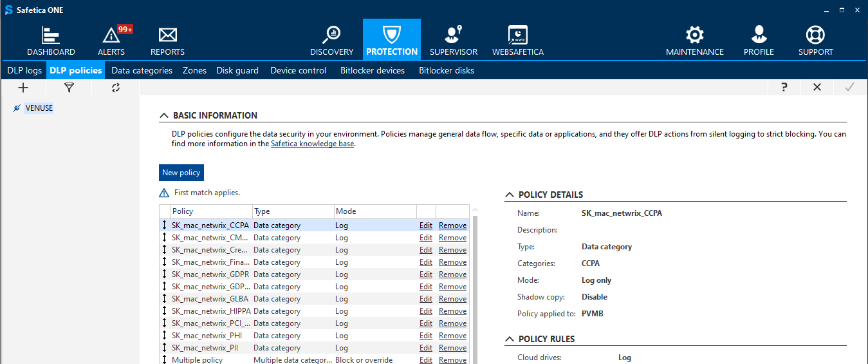Open the Zones tab
Image resolution: width=868 pixels, height=364 pixels.
pyautogui.click(x=194, y=70)
